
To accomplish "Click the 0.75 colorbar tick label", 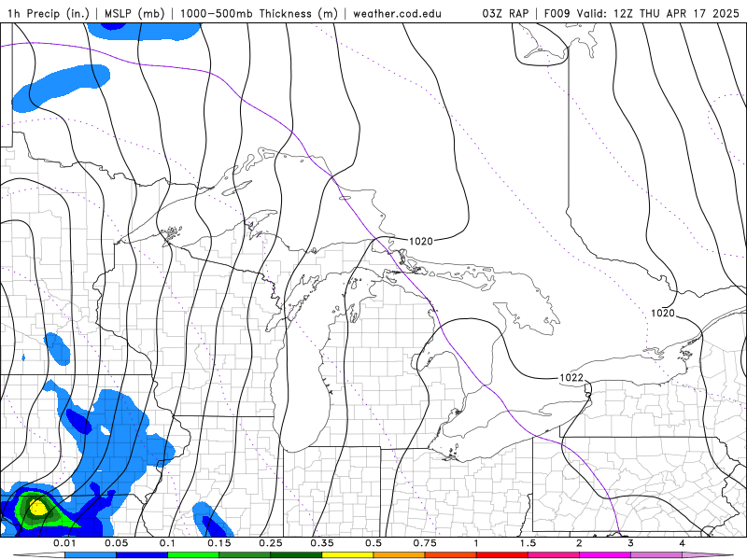I will pyautogui.click(x=425, y=543).
